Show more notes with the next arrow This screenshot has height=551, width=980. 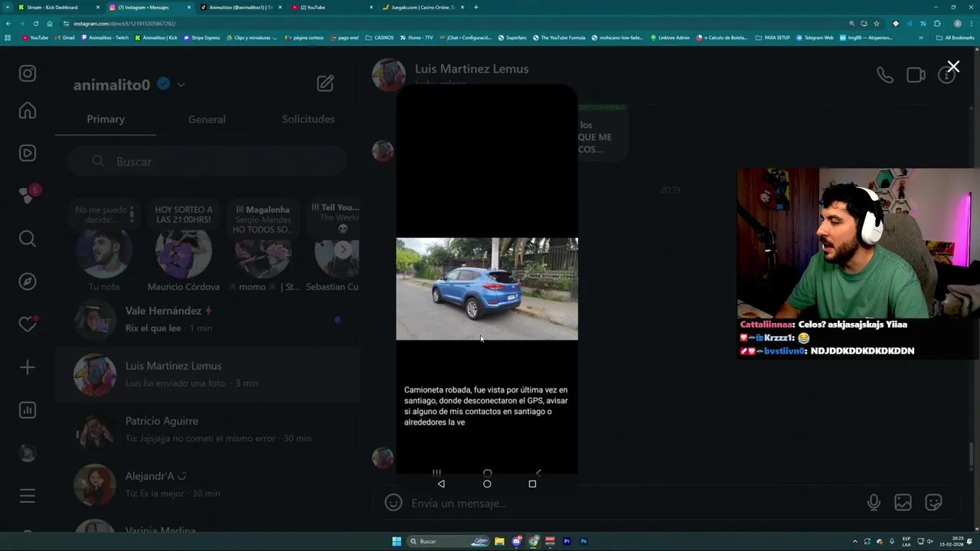click(343, 249)
